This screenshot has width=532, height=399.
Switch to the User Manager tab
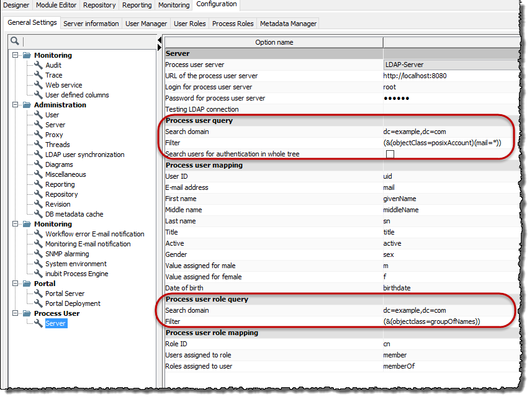[x=146, y=24]
